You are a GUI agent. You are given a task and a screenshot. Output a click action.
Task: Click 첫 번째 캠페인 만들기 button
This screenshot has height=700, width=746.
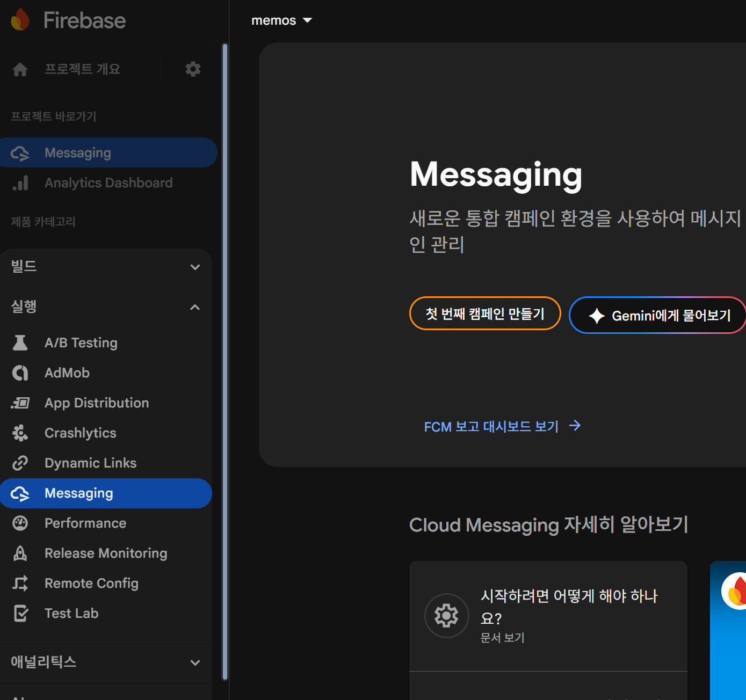coord(485,313)
